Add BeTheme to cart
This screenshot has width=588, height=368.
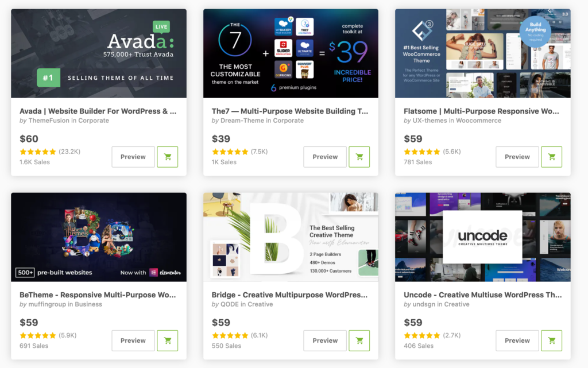tap(167, 340)
